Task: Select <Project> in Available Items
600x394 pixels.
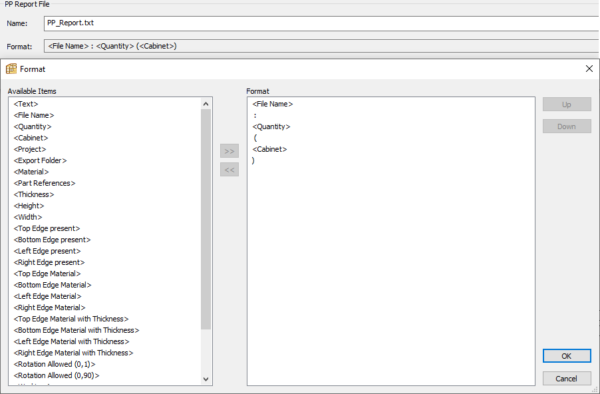Action: [x=30, y=149]
